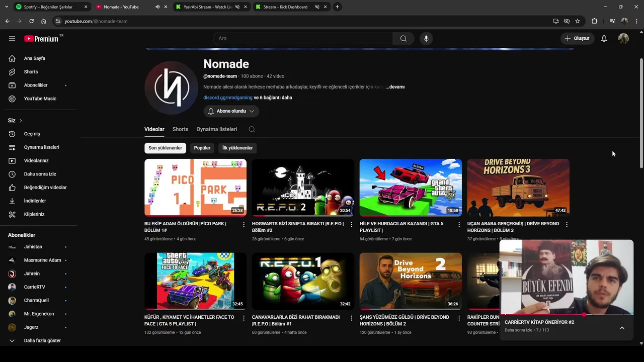The height and width of the screenshot is (362, 644).
Task: Navigate back with browser back arrow
Action: pos(7,21)
